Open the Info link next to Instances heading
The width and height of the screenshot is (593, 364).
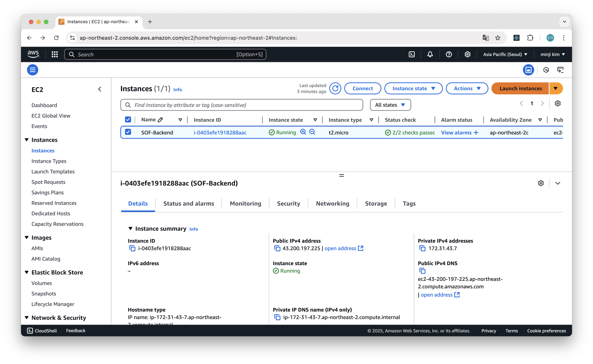178,90
